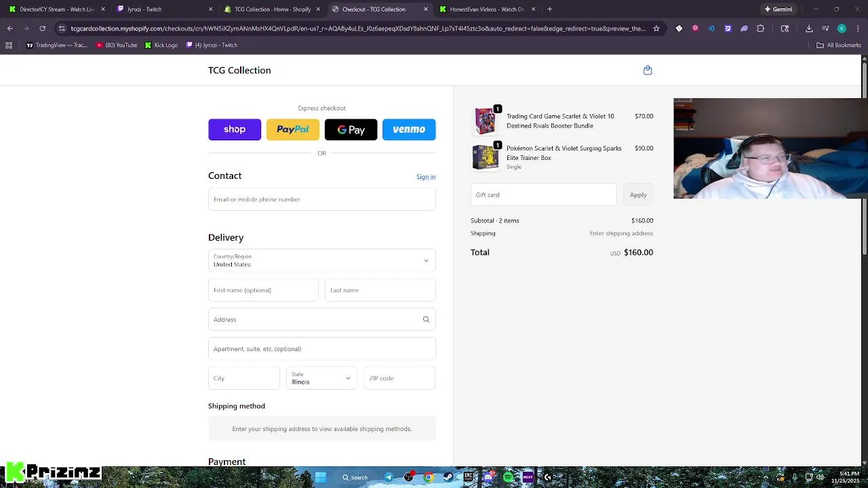Click the Twitch extension icon in toolbar

(728, 28)
